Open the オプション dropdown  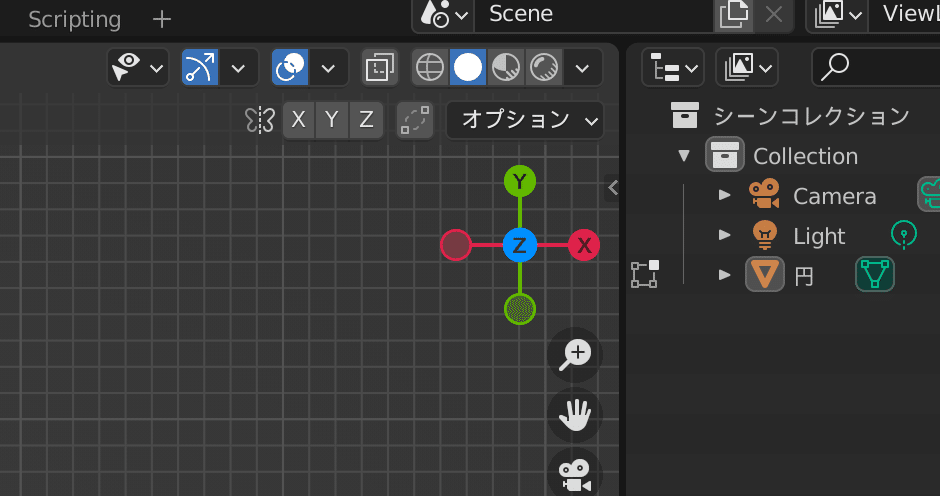tap(525, 120)
